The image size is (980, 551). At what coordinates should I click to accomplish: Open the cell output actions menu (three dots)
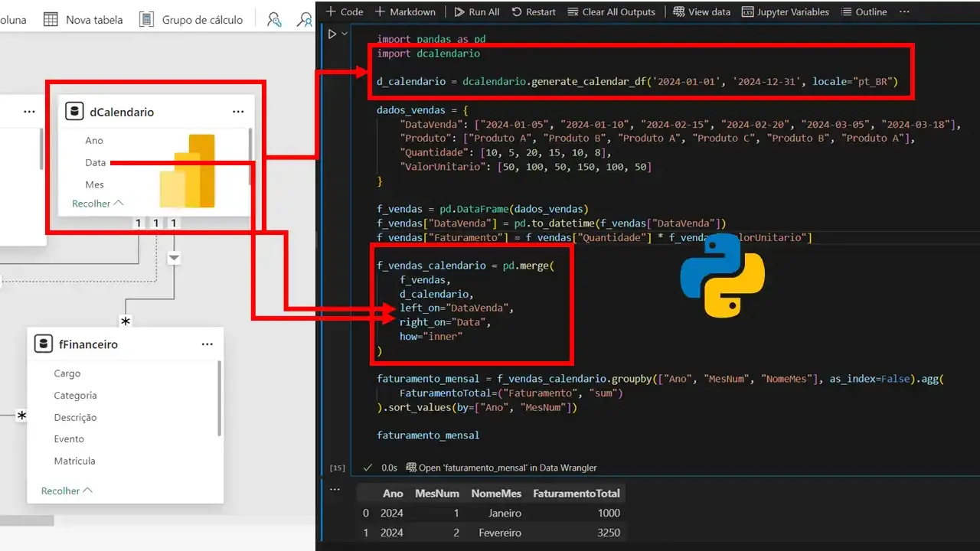[x=335, y=489]
